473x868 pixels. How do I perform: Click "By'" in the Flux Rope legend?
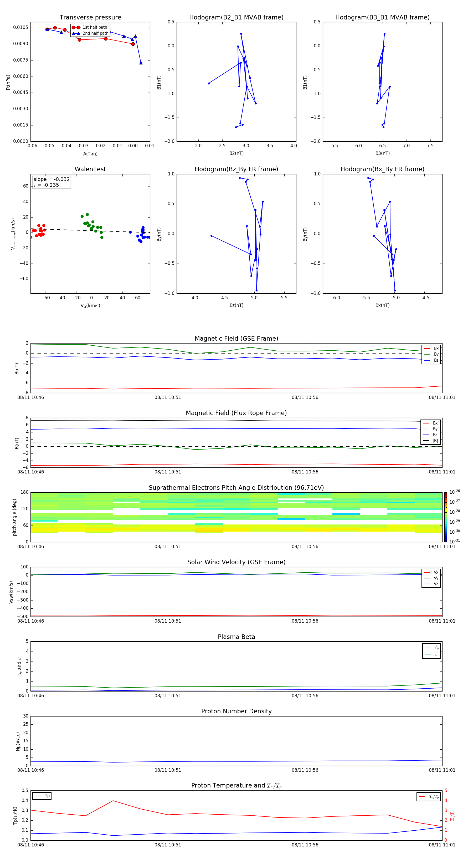(x=436, y=429)
